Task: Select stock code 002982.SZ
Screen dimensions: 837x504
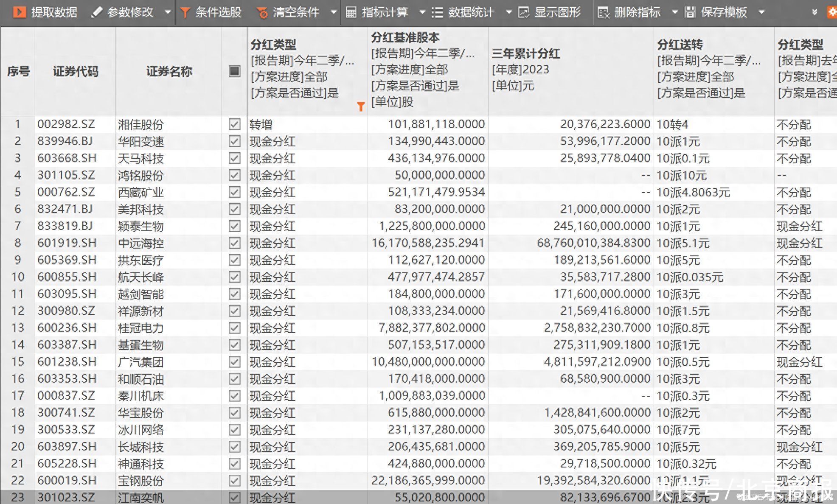Action: point(66,124)
